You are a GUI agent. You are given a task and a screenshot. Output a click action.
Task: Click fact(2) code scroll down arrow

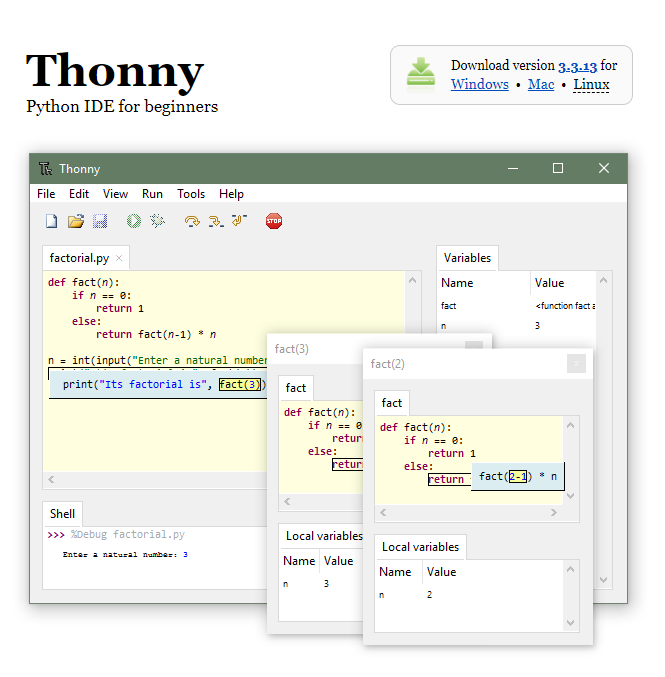[x=570, y=496]
